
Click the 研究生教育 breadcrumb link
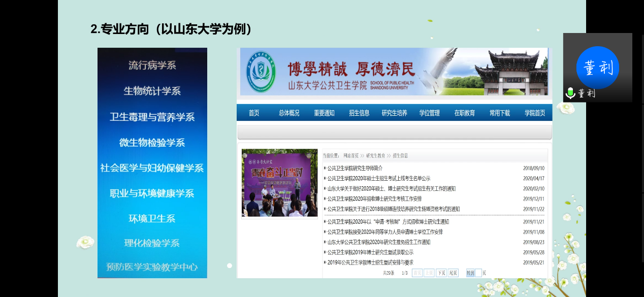coord(375,155)
